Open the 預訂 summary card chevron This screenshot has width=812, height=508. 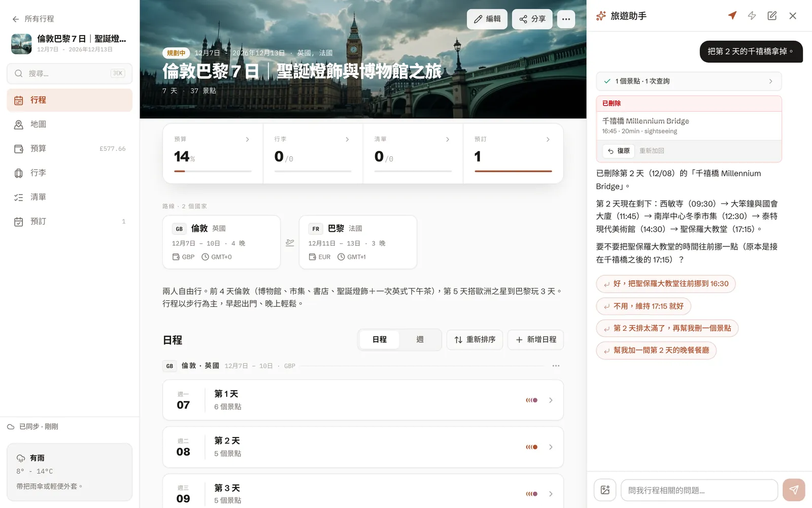coord(548,139)
